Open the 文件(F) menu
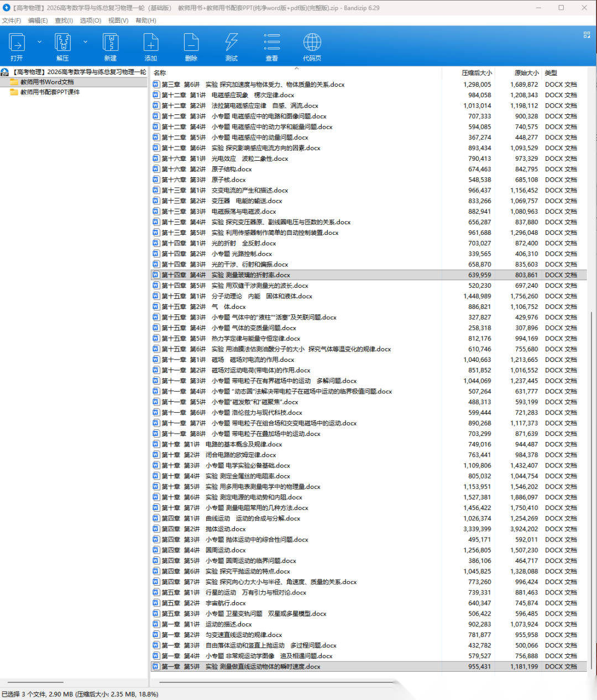Image resolution: width=597 pixels, height=700 pixels. (x=12, y=20)
